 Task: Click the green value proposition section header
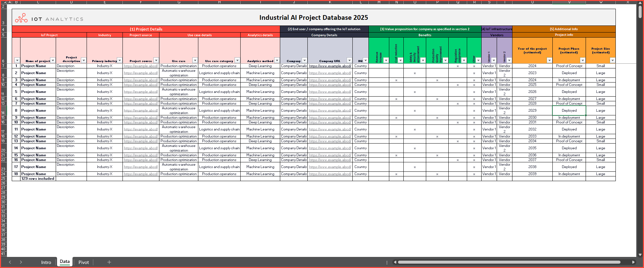click(425, 29)
